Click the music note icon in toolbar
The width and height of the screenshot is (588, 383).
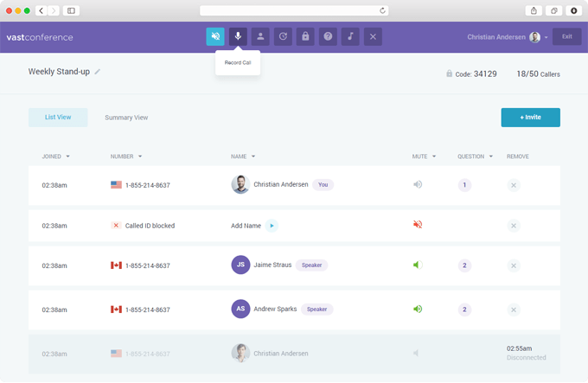pyautogui.click(x=350, y=36)
